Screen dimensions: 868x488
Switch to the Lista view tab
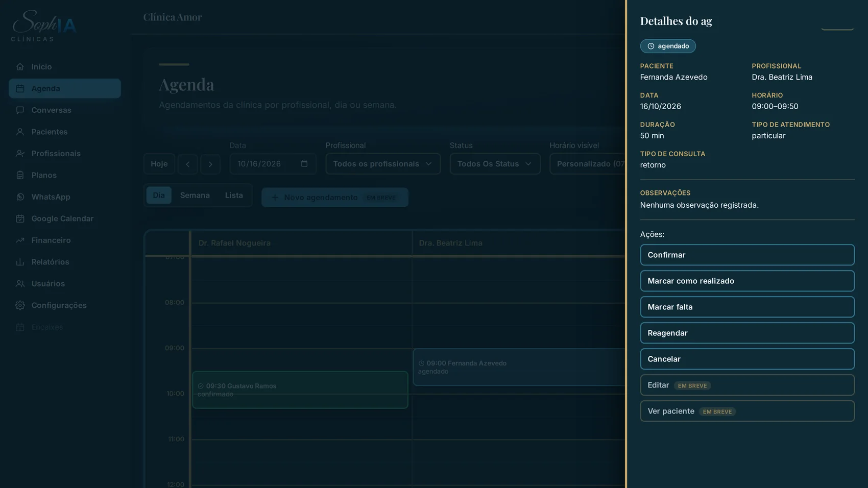coord(234,196)
